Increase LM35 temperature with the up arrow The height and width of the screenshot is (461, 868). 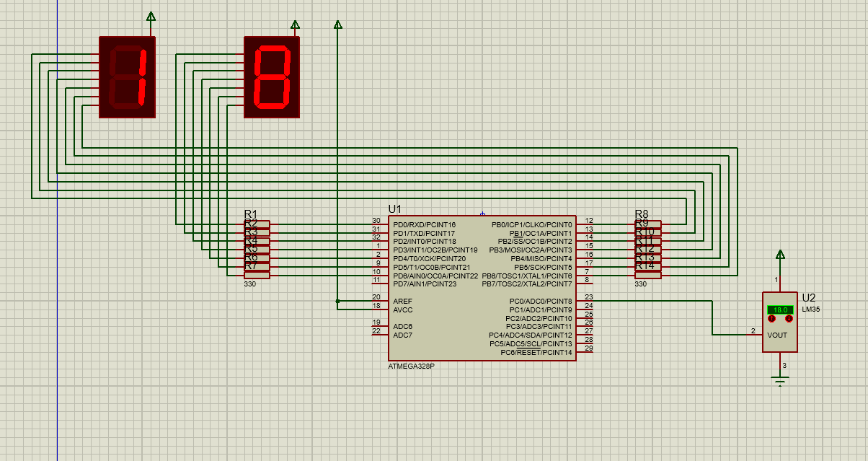click(x=771, y=318)
